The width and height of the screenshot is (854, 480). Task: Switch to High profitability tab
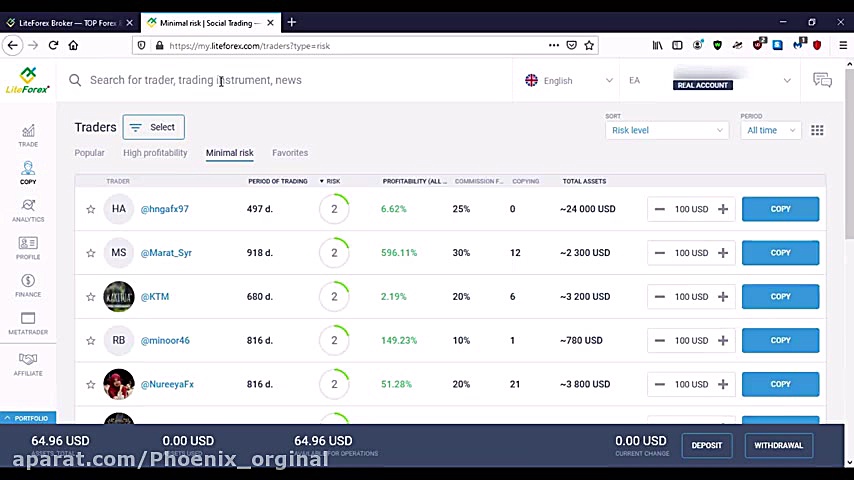click(155, 153)
